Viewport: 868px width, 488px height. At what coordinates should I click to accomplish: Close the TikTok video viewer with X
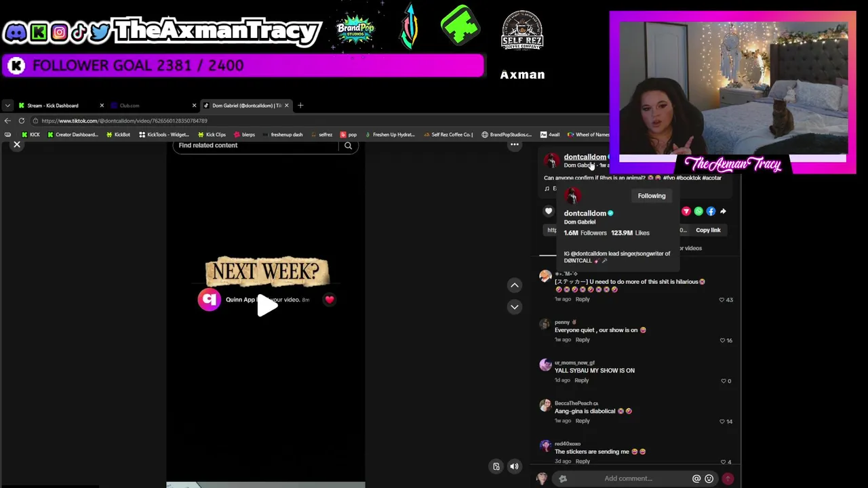(17, 145)
